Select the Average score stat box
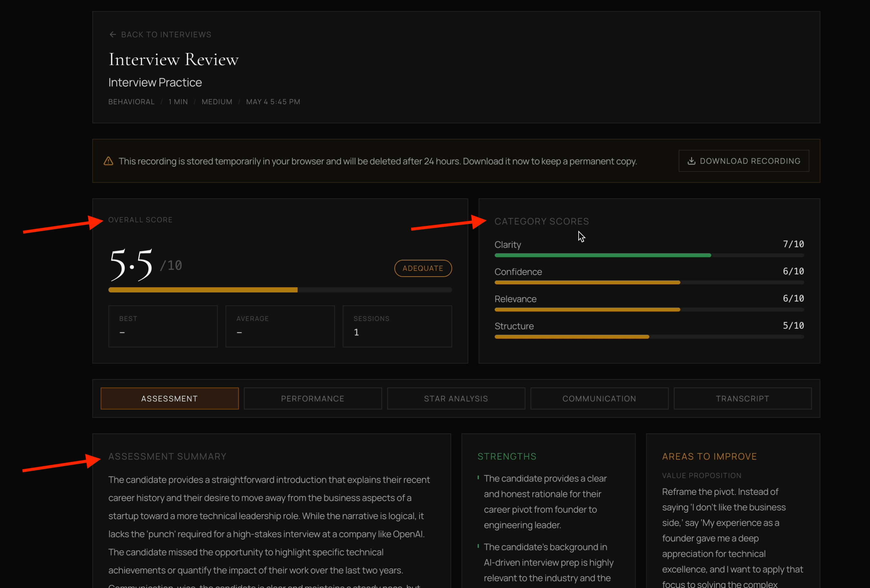 pyautogui.click(x=280, y=327)
